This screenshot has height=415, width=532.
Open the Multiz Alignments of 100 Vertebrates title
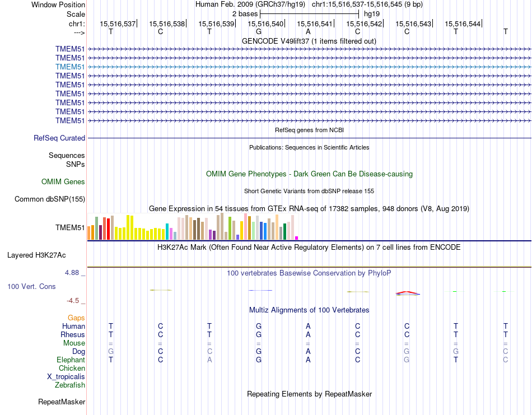point(309,310)
